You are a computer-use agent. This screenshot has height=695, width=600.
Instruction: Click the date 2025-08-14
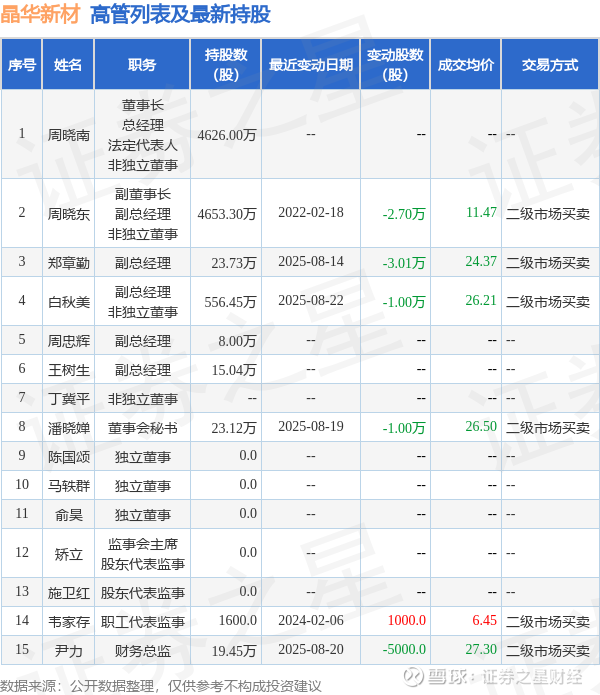(x=311, y=261)
